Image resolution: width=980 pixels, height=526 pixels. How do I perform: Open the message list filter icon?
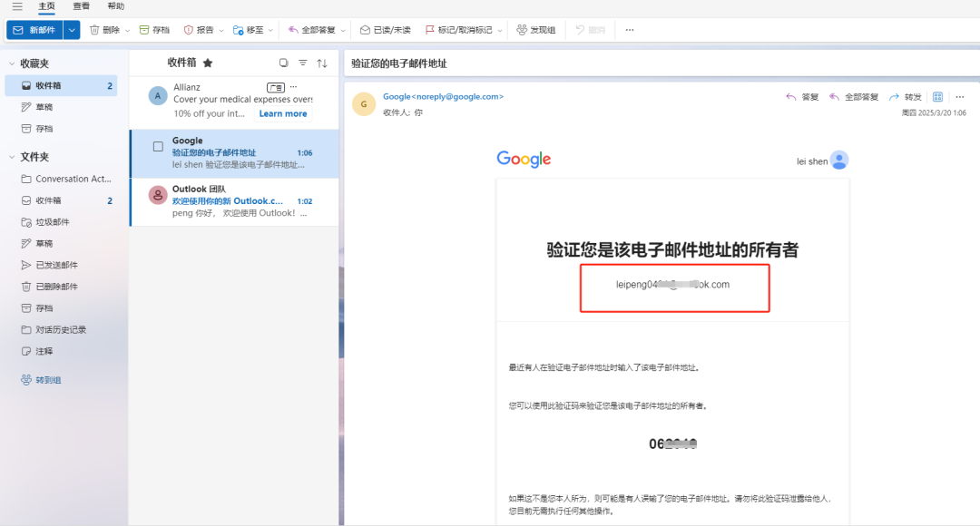[302, 63]
